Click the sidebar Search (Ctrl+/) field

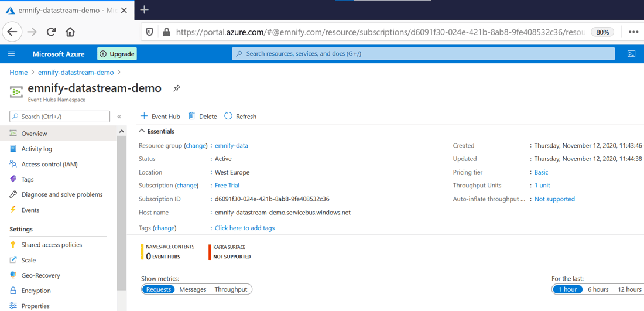click(60, 117)
